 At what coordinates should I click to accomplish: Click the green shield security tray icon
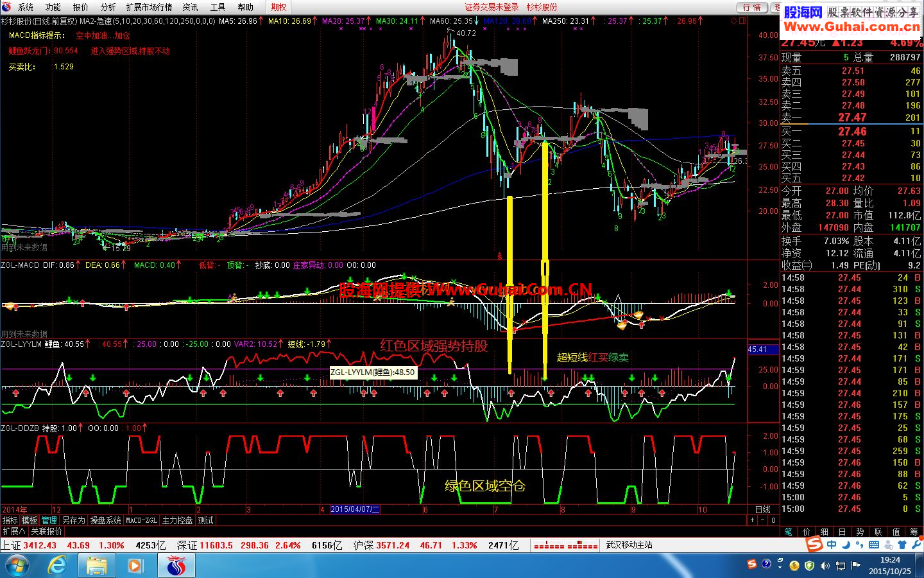pos(810,566)
